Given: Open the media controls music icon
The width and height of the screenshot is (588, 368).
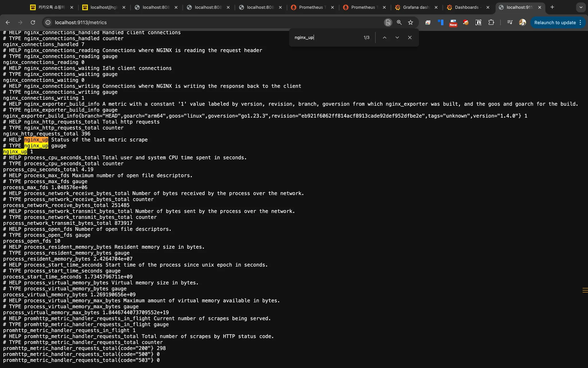Looking at the screenshot, I should [x=510, y=22].
